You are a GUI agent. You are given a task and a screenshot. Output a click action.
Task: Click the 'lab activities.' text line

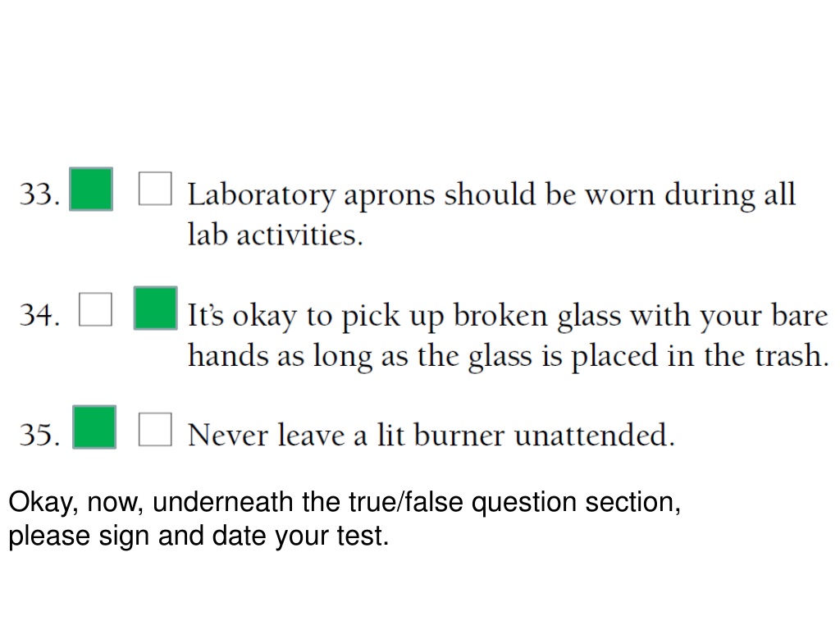point(275,235)
